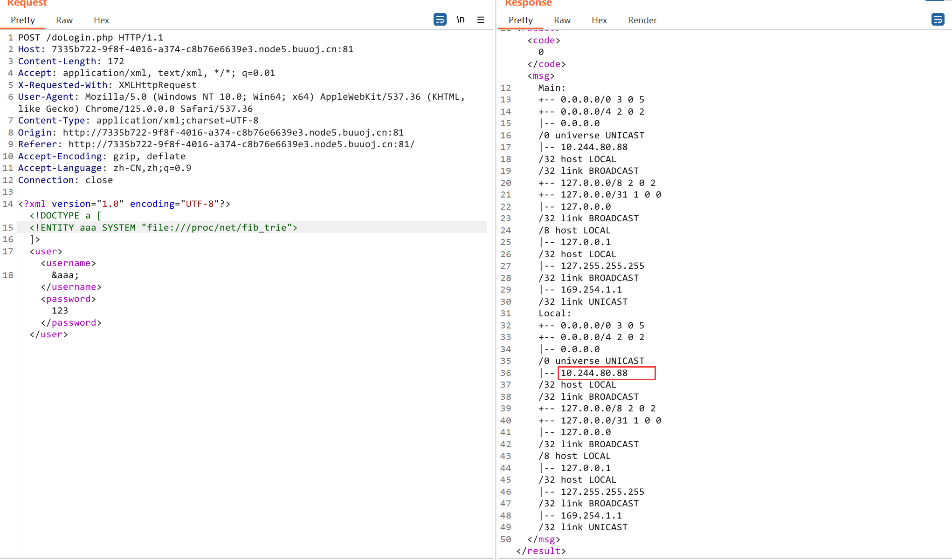Click the </result> closing tag
Viewport: 952px width, 560px height.
(541, 551)
